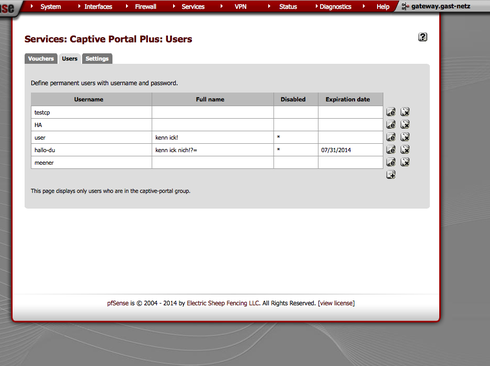Open the Help menu
490x366 pixels.
383,7
